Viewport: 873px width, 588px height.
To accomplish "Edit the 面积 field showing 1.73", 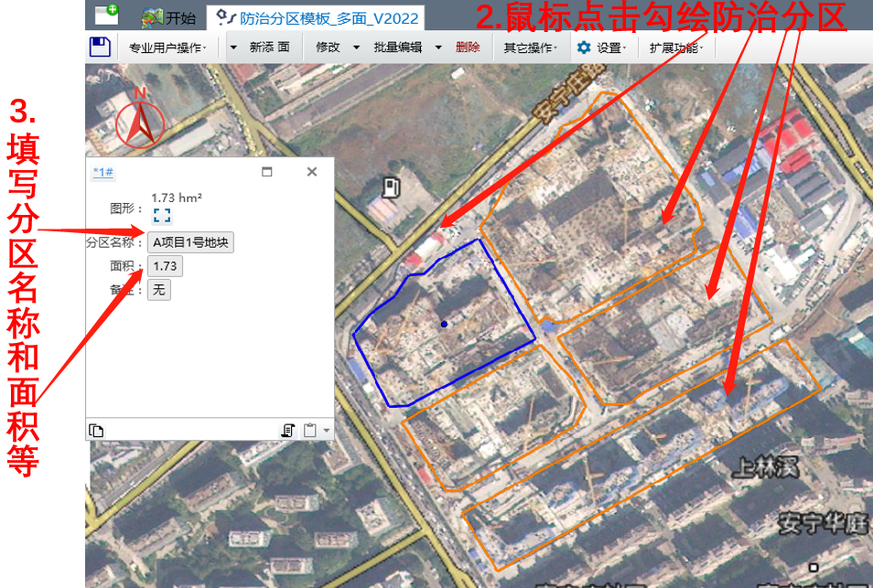I will point(165,266).
